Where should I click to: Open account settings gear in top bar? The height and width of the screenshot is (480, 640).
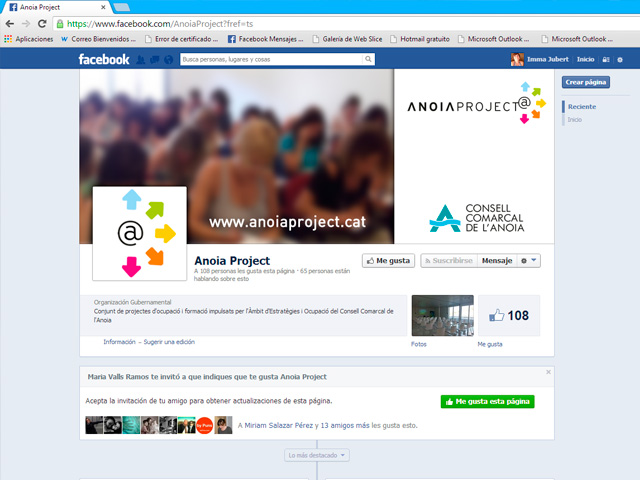tap(620, 60)
